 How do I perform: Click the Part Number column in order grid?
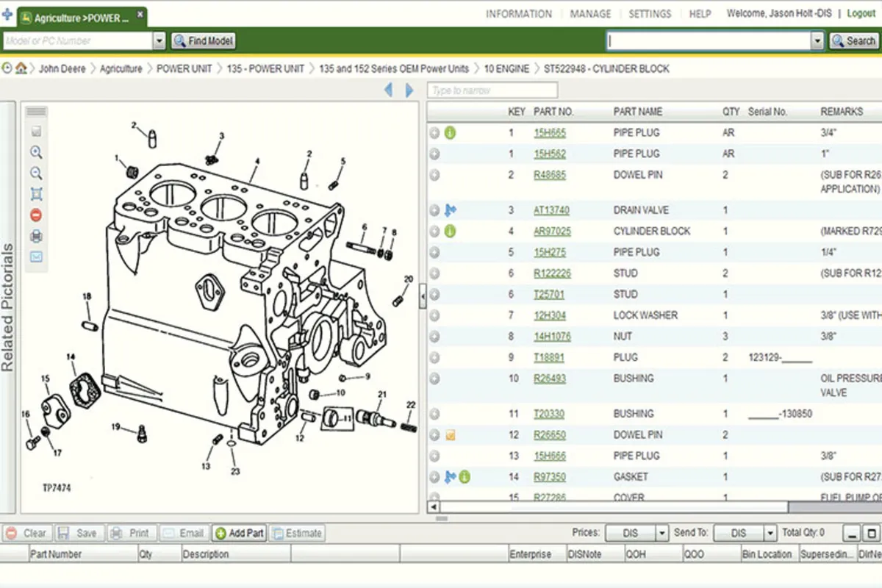(x=82, y=554)
